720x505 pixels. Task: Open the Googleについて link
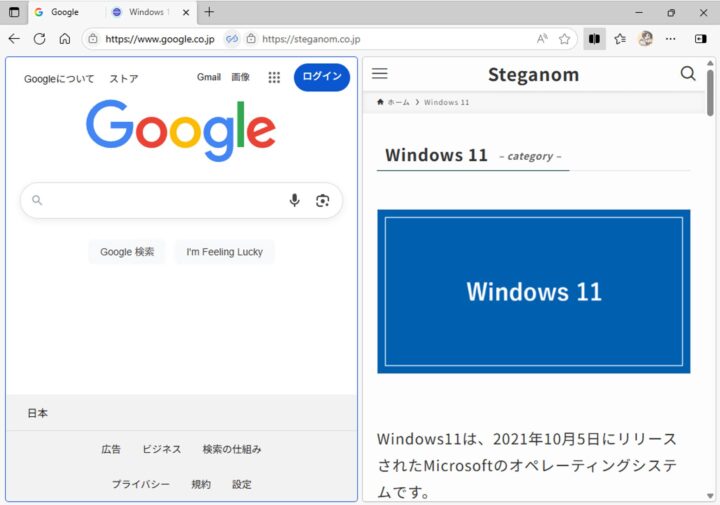coord(59,79)
